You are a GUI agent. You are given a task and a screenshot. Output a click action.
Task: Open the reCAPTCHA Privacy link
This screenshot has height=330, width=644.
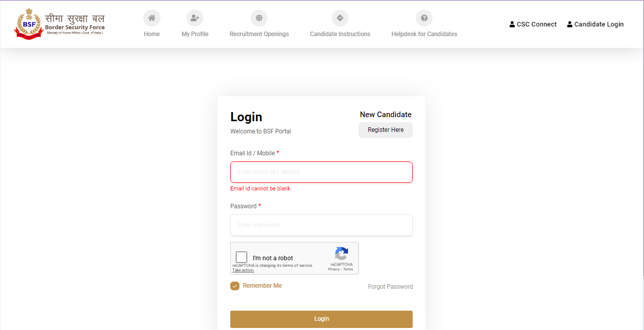(334, 269)
